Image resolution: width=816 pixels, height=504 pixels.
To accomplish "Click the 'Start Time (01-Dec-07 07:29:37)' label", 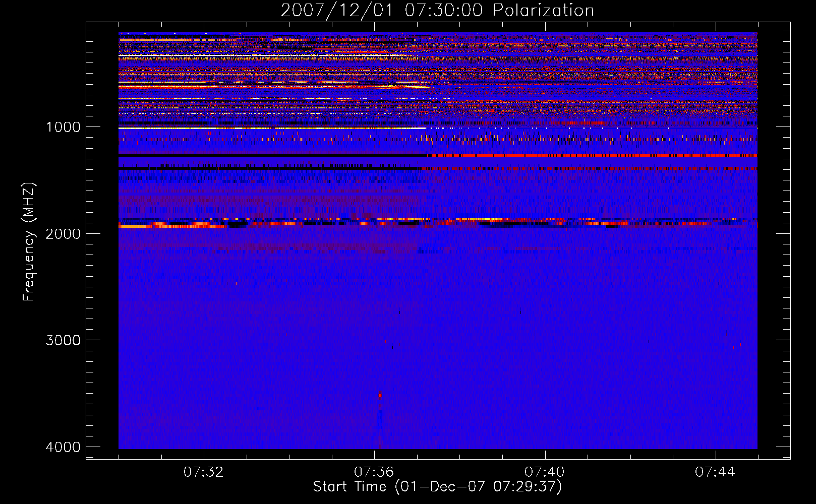I will (x=437, y=487).
